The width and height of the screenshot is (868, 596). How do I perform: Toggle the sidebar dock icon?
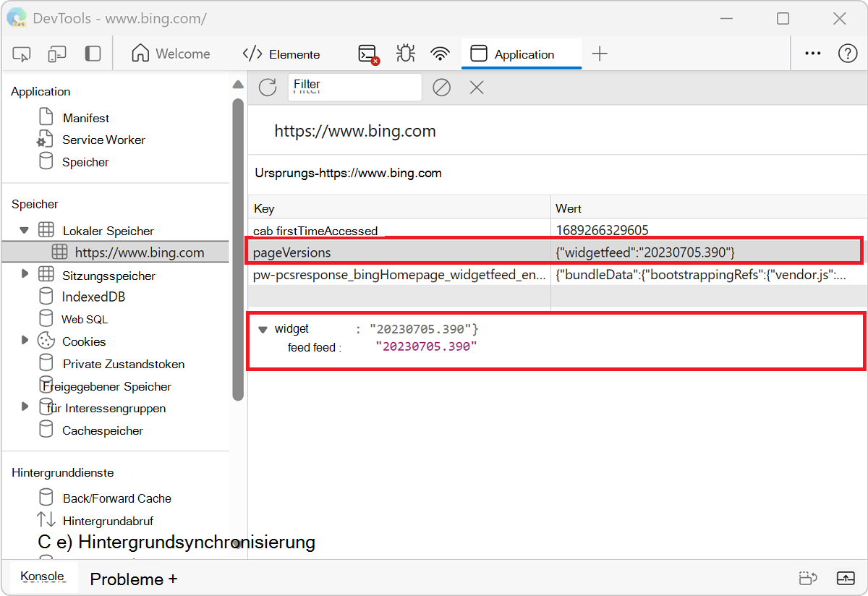click(x=93, y=54)
